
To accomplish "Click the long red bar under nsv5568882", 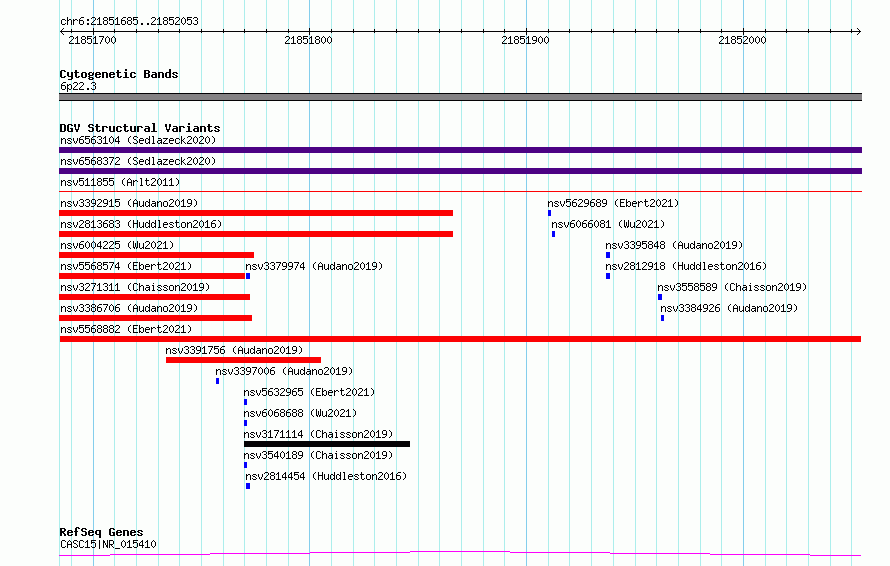I will (x=460, y=339).
